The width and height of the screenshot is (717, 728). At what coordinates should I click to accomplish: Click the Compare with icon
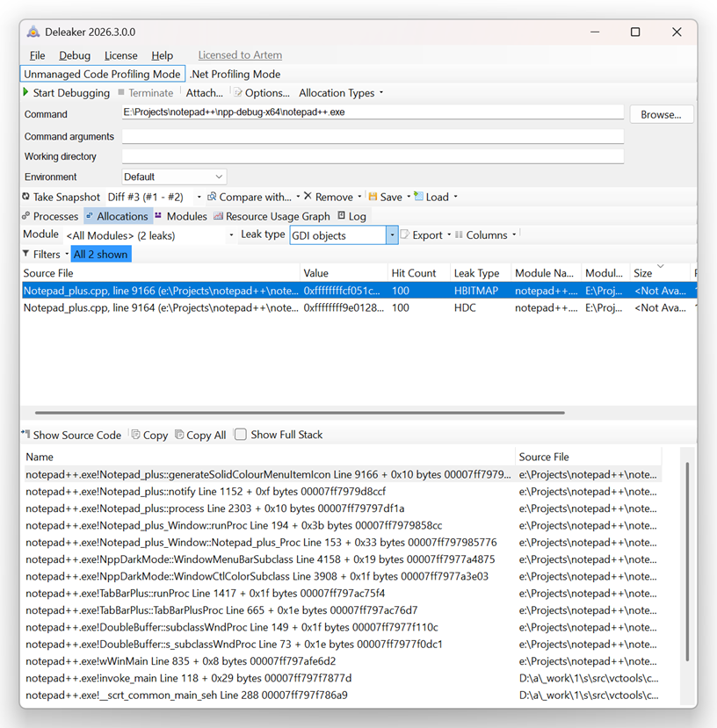212,197
